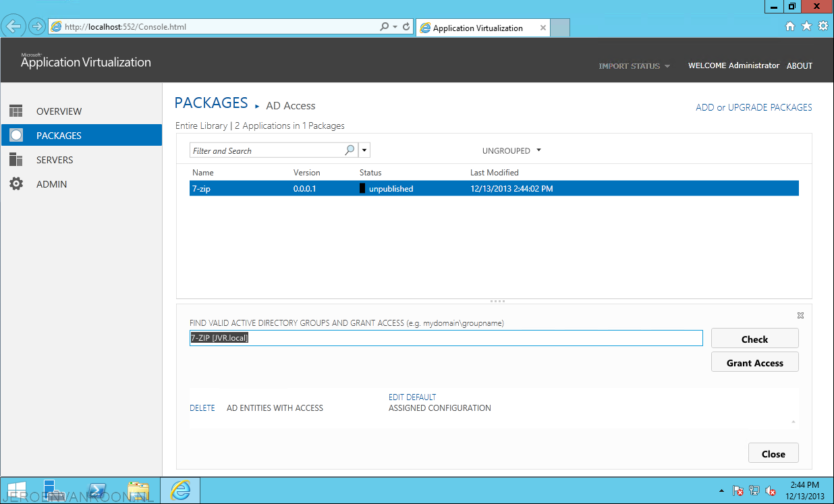Show hidden tray icons arrow

(721, 491)
